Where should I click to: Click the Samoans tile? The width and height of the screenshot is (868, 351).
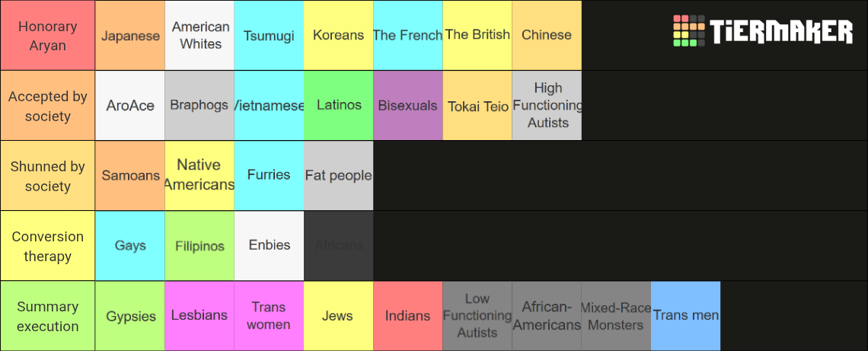pos(130,175)
